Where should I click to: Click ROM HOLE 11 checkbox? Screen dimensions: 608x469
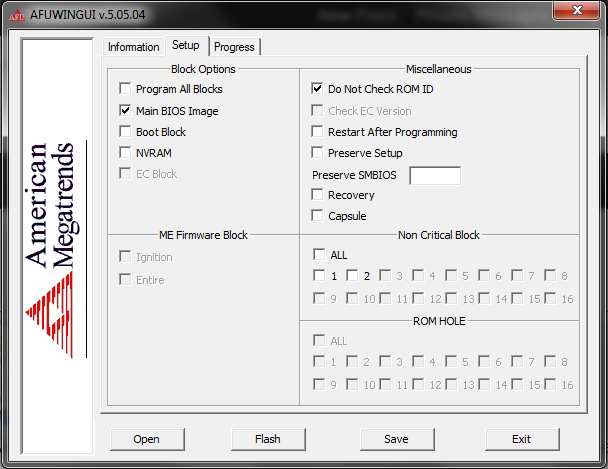385,384
